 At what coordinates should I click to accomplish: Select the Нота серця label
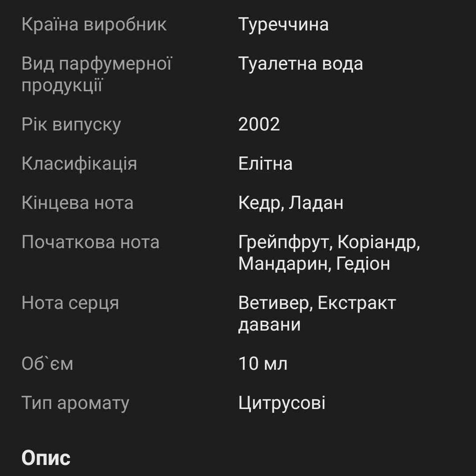(x=70, y=303)
